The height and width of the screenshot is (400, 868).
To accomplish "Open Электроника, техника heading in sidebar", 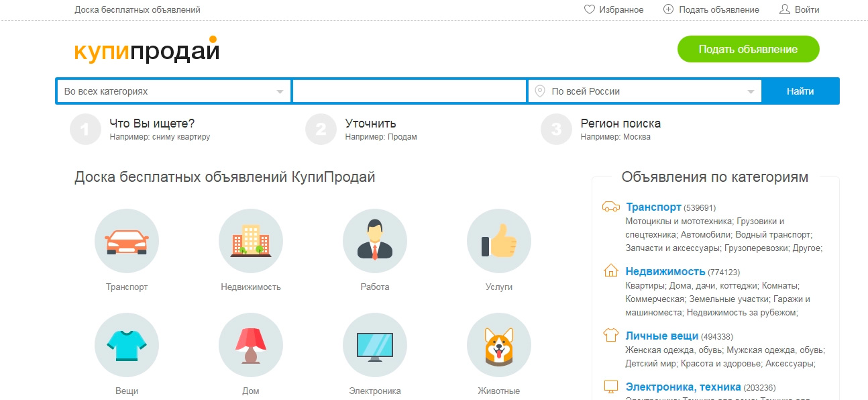I will tap(684, 387).
